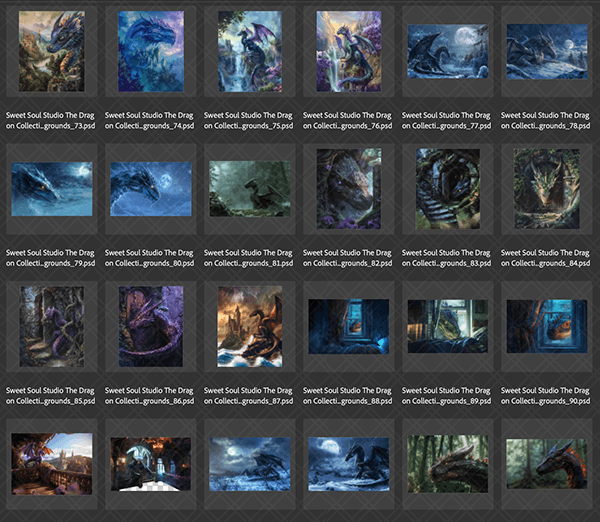Select thumbnail of file grounds_86.psd
Viewport: 600px width, 522px height.
151,326
